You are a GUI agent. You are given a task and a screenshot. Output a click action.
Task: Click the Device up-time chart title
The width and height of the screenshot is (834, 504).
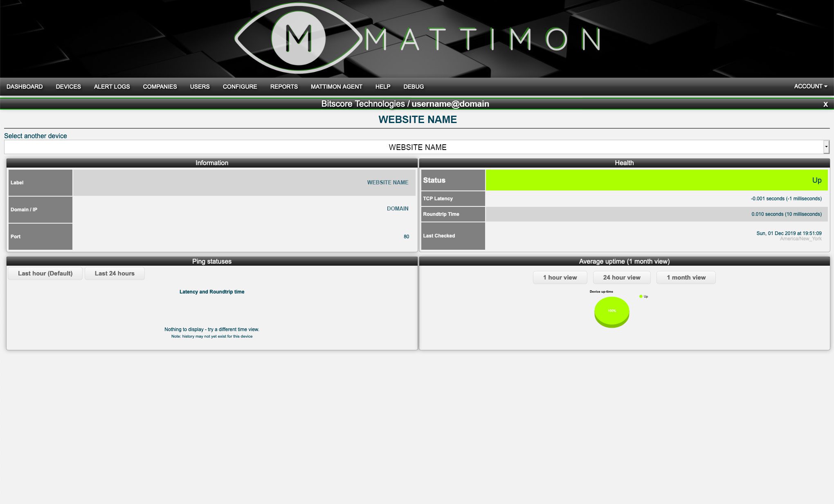[601, 292]
